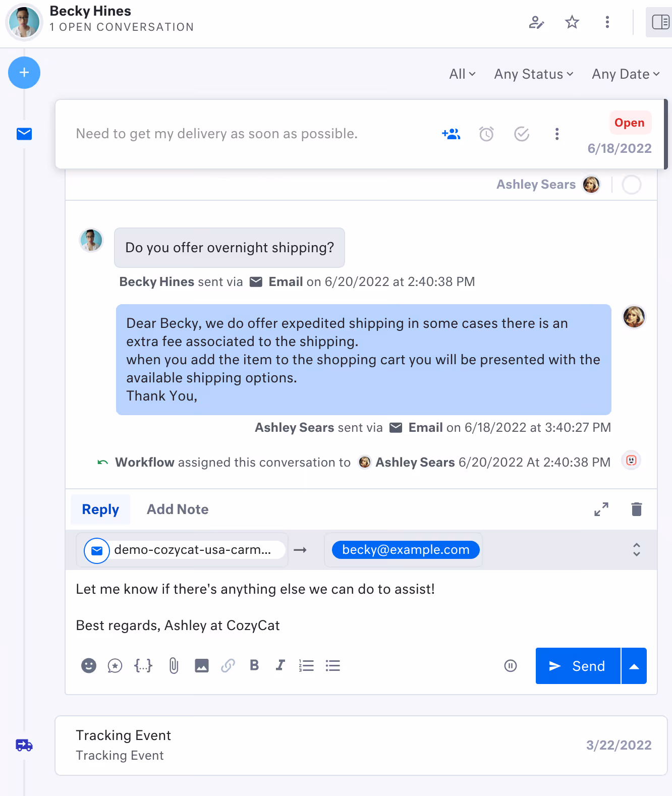Click '1 OPEN CONVERSATION' label
The width and height of the screenshot is (672, 796).
click(122, 27)
